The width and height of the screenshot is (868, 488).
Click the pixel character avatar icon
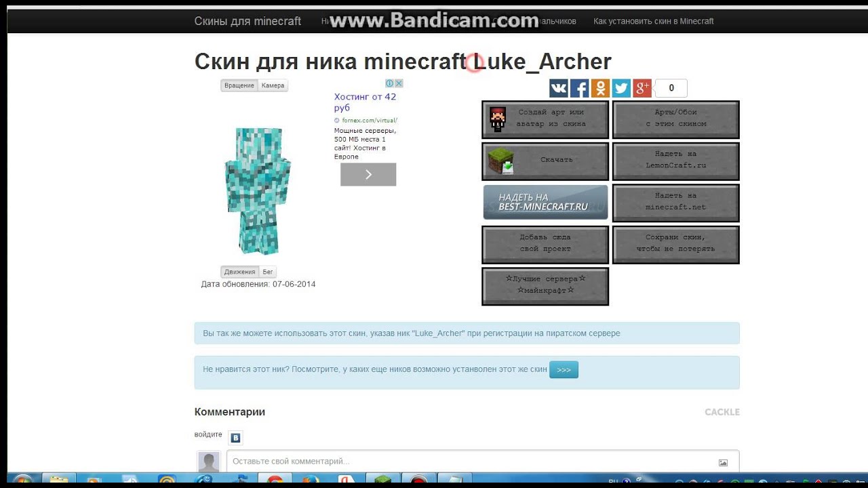click(498, 119)
